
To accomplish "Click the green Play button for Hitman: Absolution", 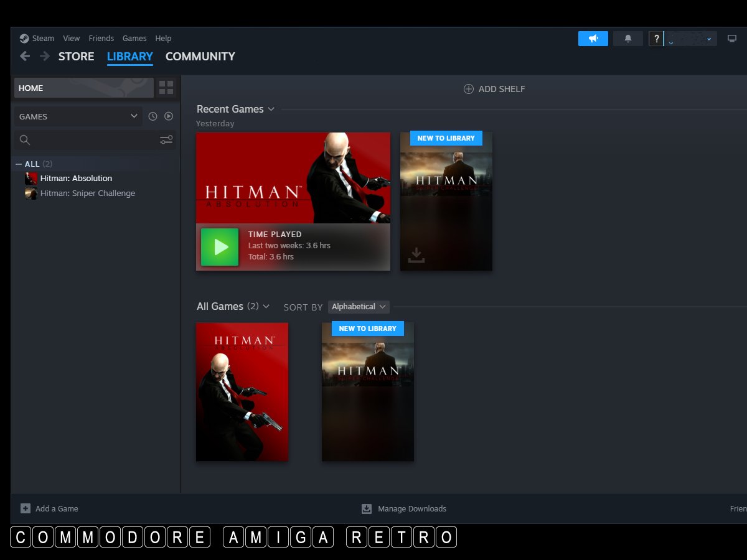I will (x=219, y=247).
